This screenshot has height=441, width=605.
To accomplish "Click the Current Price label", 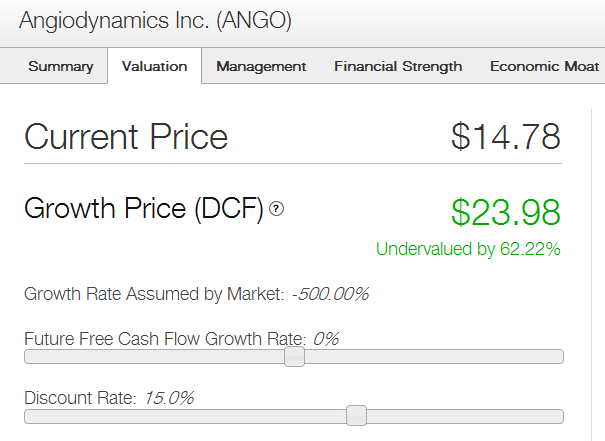I will pyautogui.click(x=126, y=137).
